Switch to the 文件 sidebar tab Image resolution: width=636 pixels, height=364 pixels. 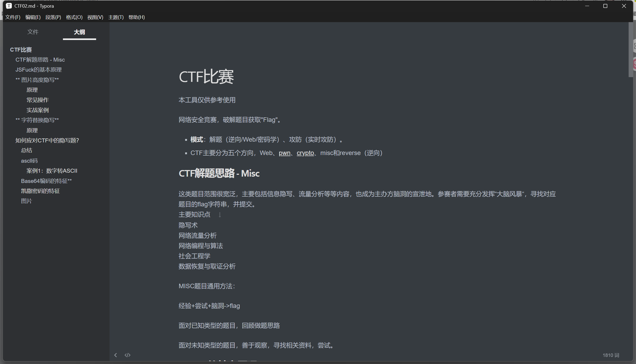click(33, 32)
